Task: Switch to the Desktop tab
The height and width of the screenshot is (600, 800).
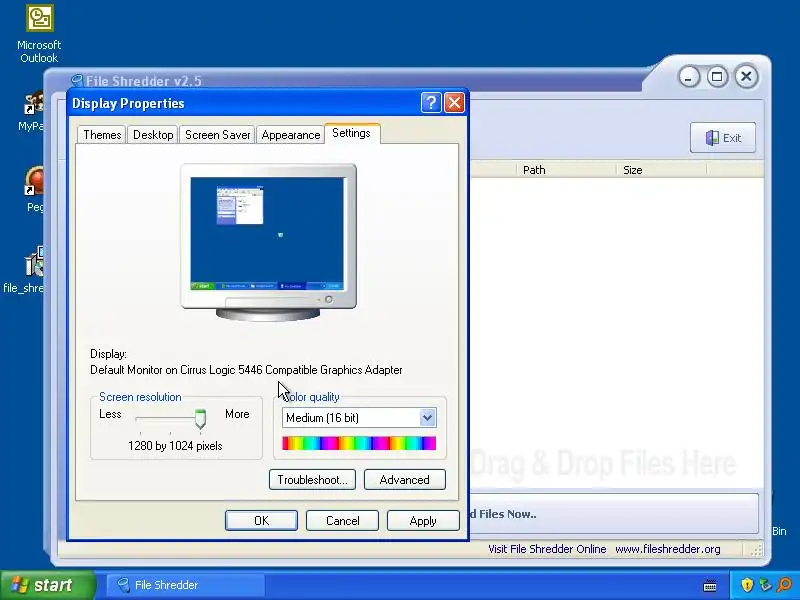Action: click(153, 135)
